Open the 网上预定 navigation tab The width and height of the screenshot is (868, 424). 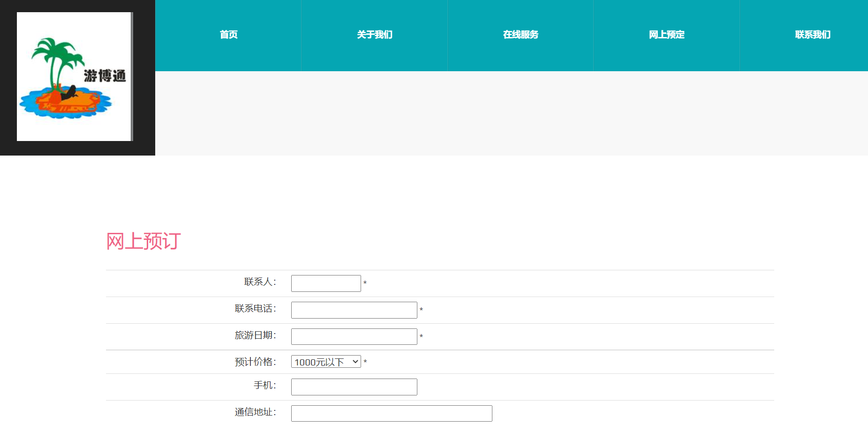pyautogui.click(x=667, y=35)
